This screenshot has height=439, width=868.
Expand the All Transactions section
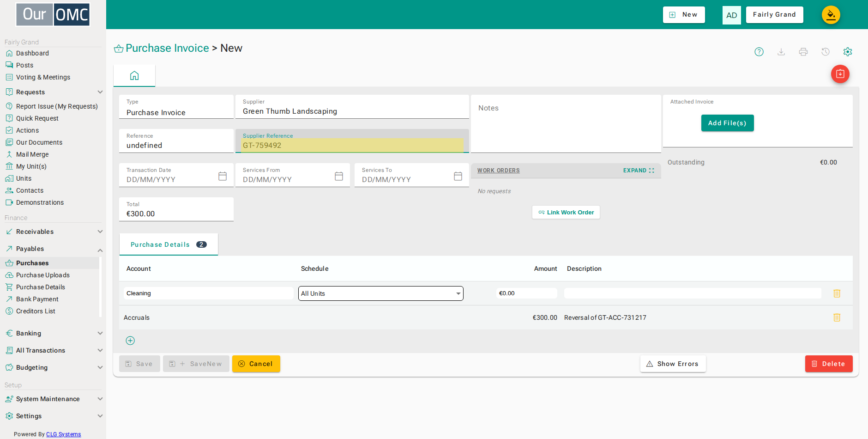(100, 350)
